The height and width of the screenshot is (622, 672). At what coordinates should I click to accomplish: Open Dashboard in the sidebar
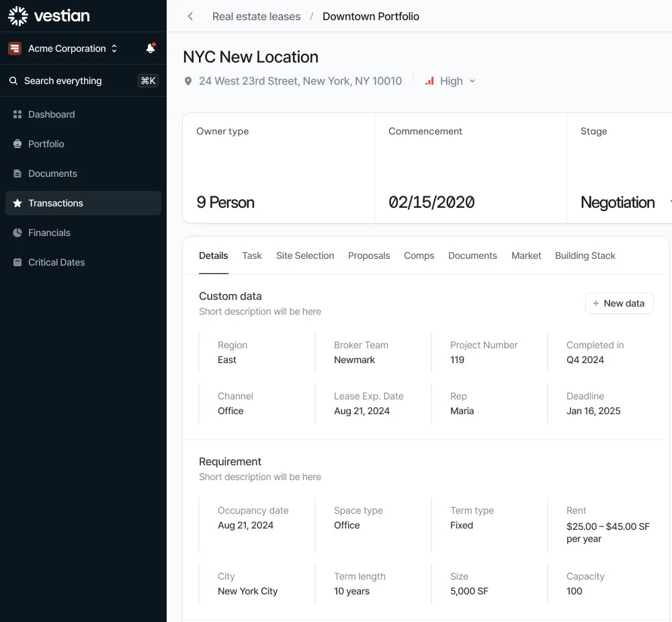[83, 114]
